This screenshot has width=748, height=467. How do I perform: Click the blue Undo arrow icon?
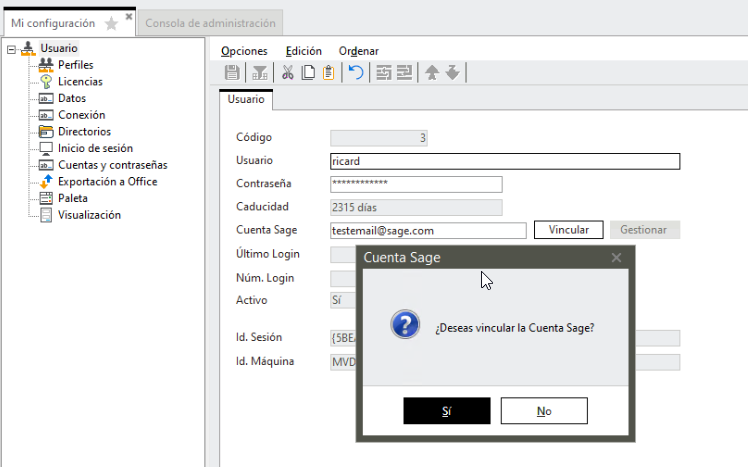[355, 72]
